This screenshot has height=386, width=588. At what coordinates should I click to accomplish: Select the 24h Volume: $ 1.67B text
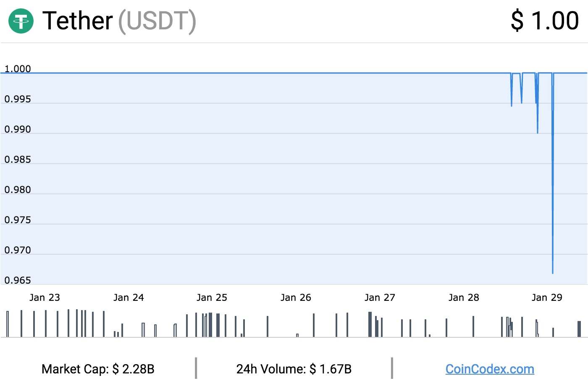pyautogui.click(x=294, y=369)
